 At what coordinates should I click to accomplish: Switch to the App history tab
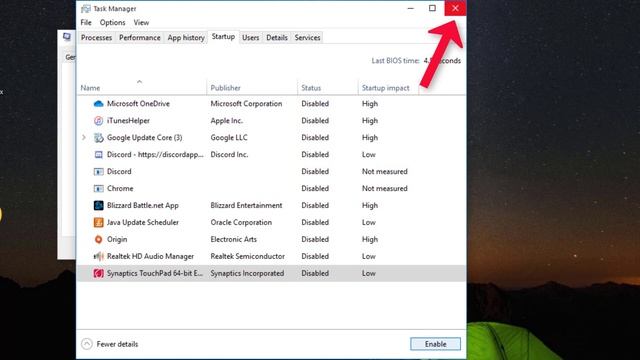point(186,38)
